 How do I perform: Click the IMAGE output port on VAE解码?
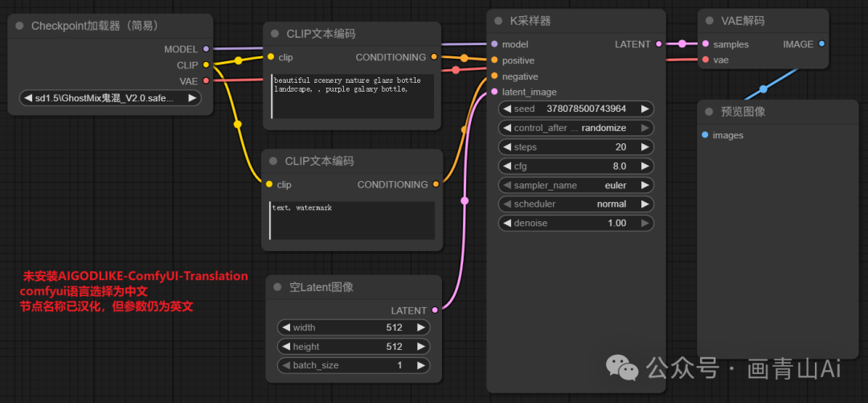tap(821, 43)
